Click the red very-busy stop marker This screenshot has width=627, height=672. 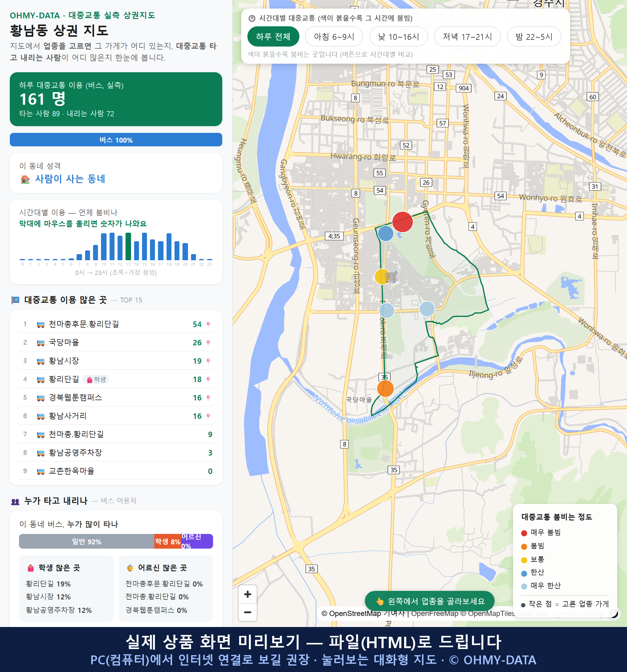pos(402,222)
